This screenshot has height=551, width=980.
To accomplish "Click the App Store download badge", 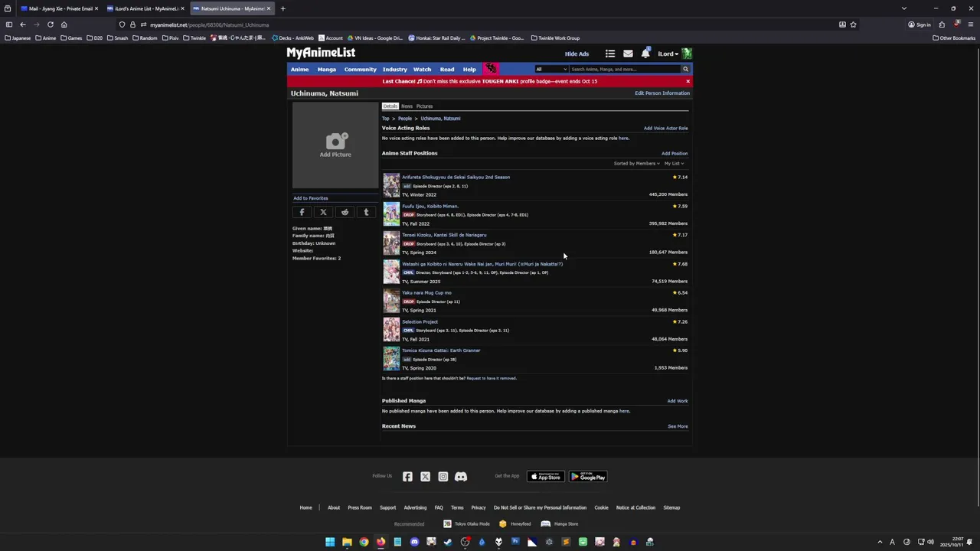I will pyautogui.click(x=546, y=477).
